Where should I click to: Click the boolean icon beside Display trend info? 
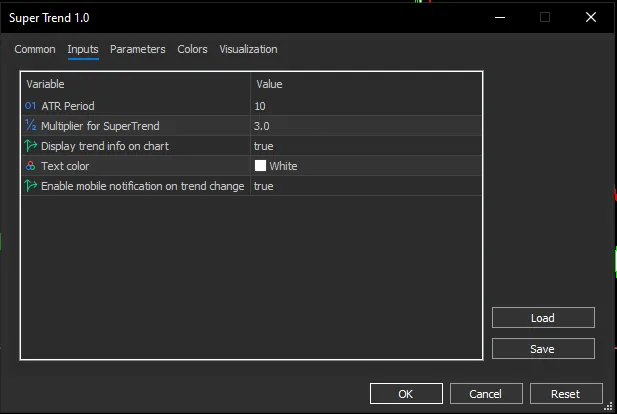[30, 146]
